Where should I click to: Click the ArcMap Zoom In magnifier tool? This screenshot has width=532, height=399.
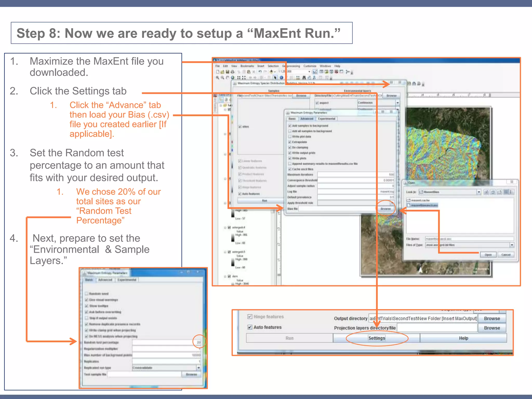[218, 77]
